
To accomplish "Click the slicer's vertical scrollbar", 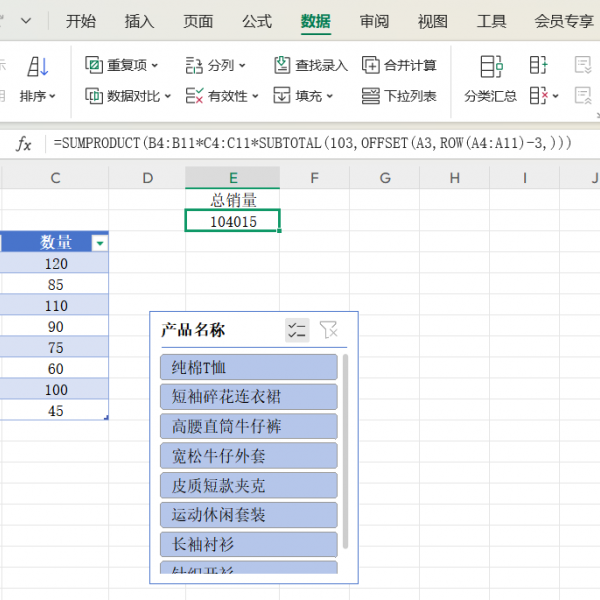I will [x=346, y=450].
